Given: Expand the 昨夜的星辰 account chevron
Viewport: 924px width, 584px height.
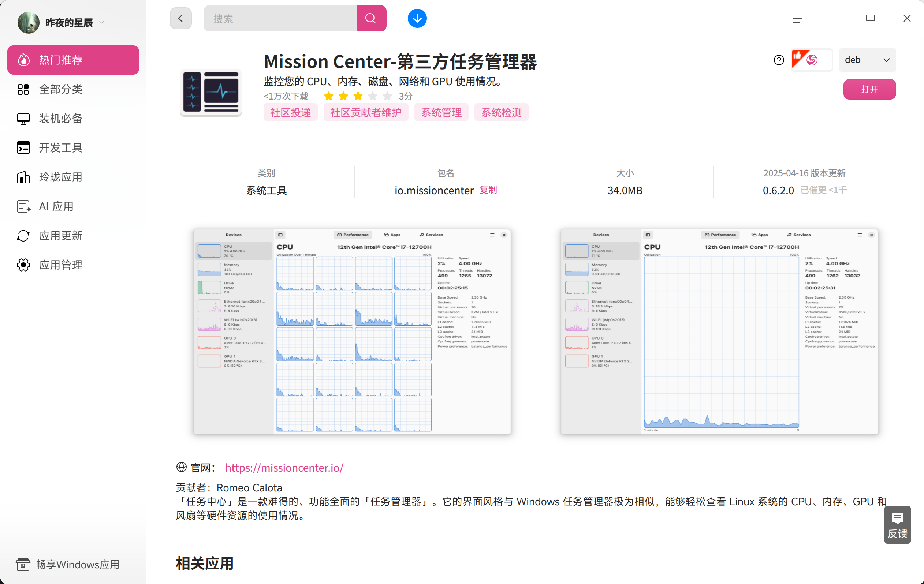Looking at the screenshot, I should click(102, 23).
